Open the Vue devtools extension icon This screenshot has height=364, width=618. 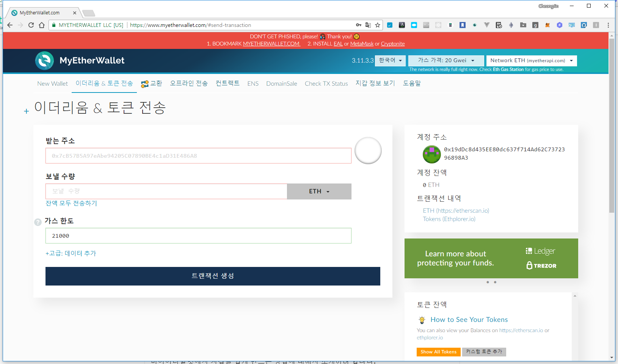(x=487, y=25)
